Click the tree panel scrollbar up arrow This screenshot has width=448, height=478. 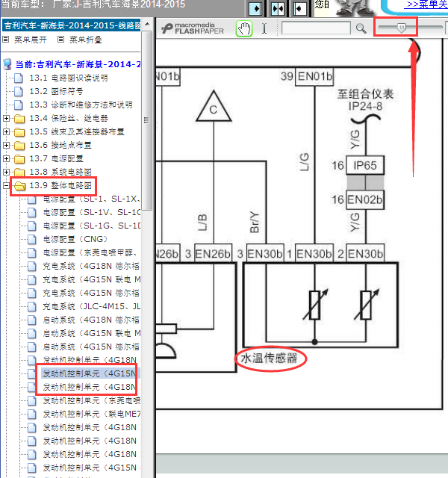click(x=147, y=24)
